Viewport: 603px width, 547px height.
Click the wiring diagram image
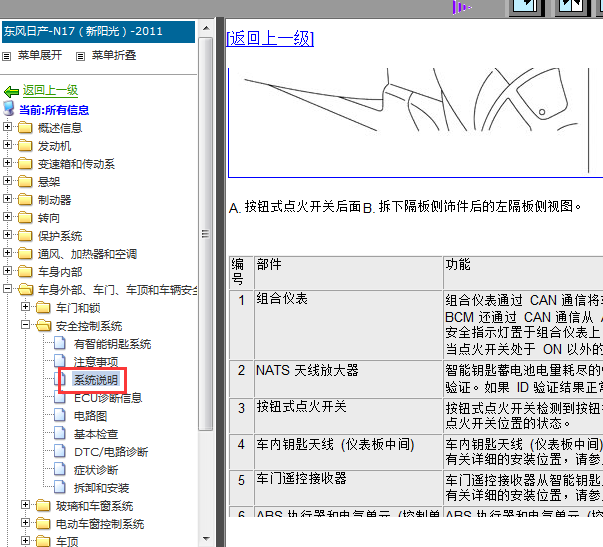point(415,123)
